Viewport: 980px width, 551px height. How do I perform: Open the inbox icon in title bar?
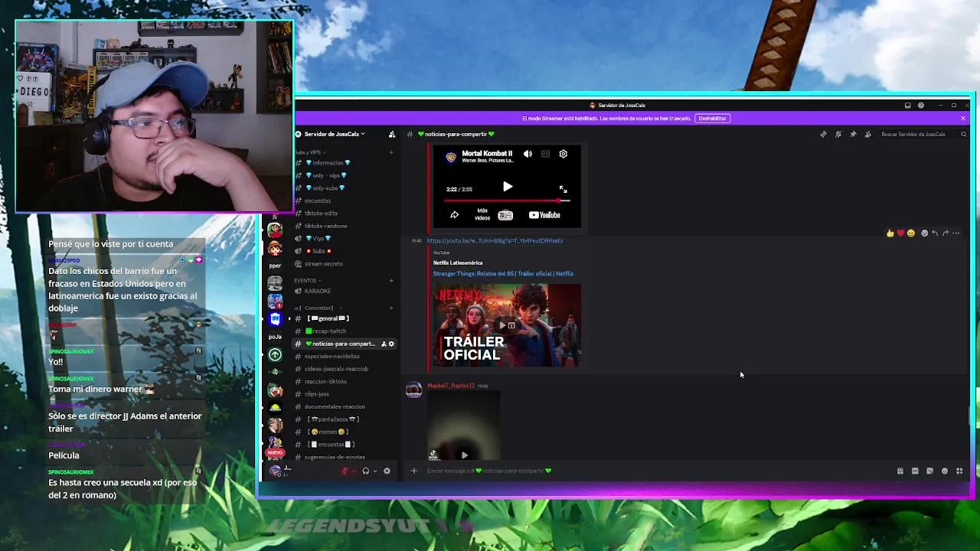coord(907,105)
